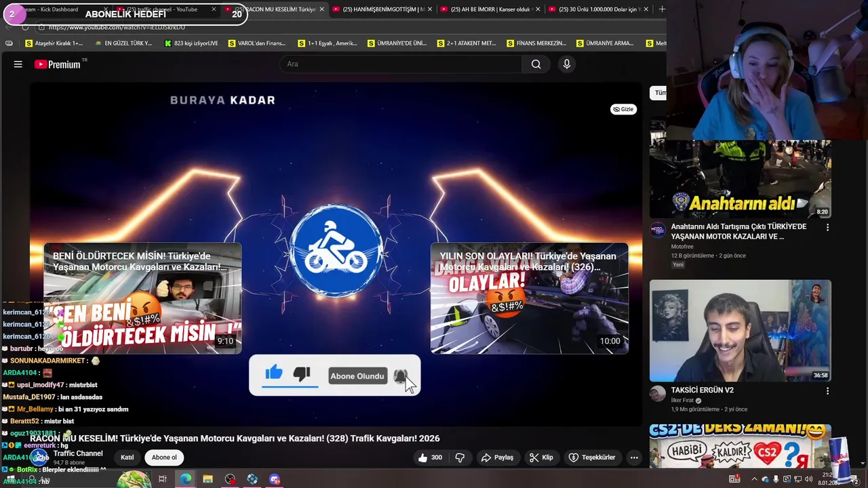The image size is (868, 488).
Task: Click thumbs-up icon in the video overlay
Action: point(274,373)
